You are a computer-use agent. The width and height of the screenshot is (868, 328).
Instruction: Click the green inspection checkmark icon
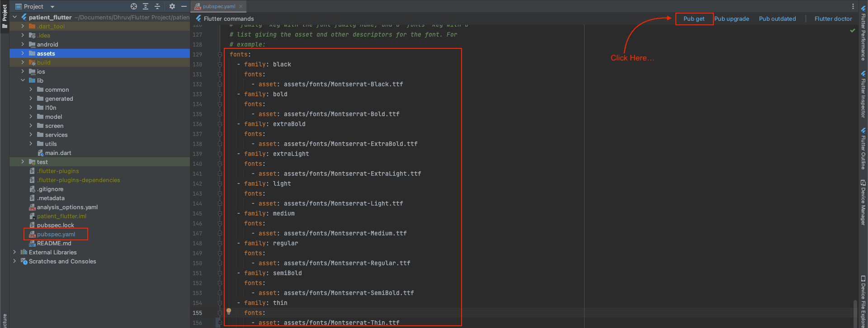[x=853, y=31]
